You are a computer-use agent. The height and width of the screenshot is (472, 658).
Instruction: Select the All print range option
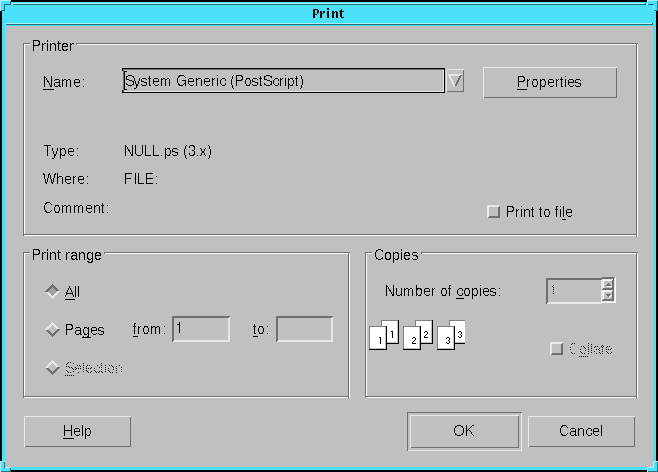click(52, 292)
